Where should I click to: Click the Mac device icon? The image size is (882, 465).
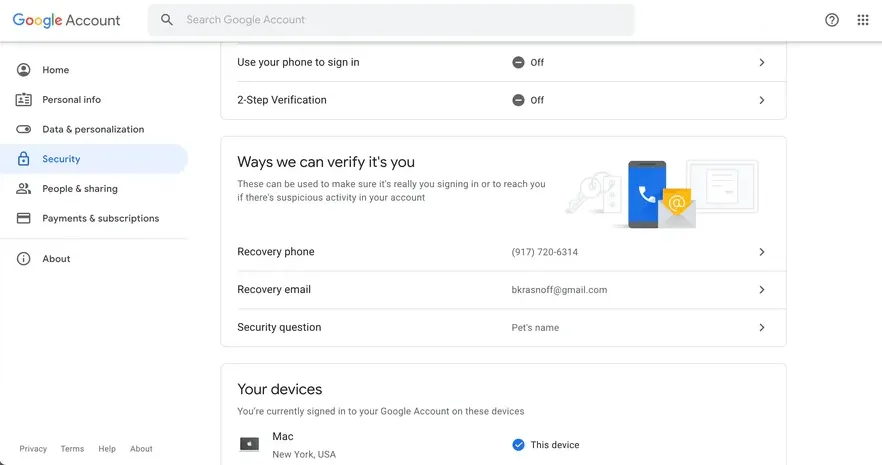click(x=249, y=444)
